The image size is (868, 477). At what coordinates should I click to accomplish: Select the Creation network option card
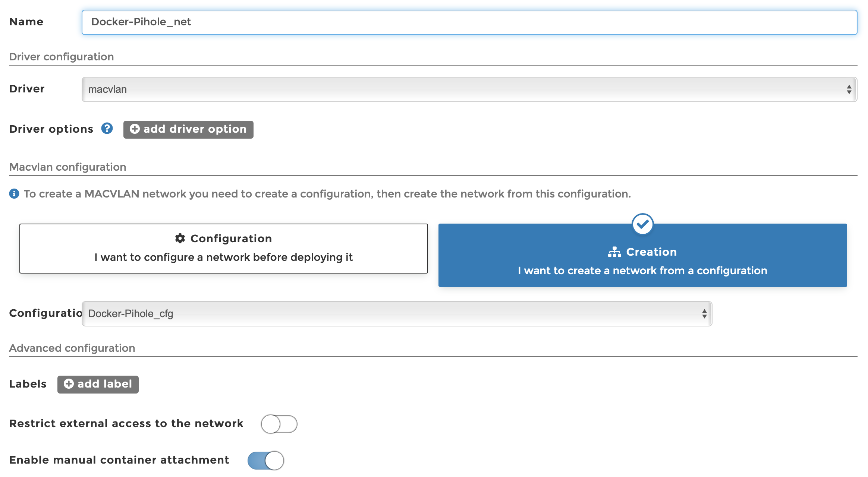point(642,261)
